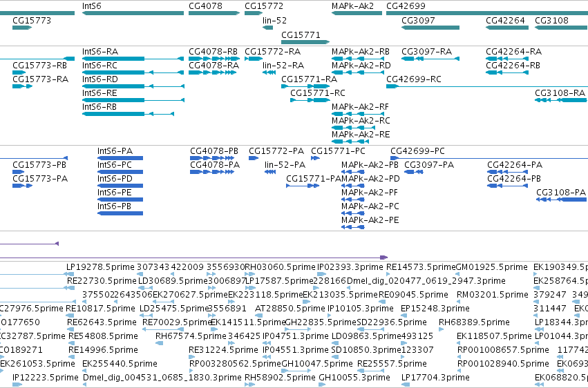Open the CG3108 gene label

[x=551, y=21]
